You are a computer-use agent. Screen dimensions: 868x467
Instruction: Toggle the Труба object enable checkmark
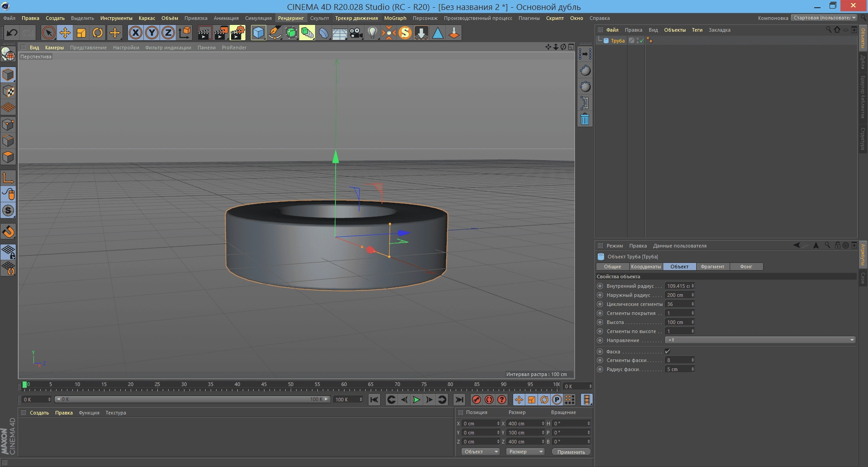641,41
